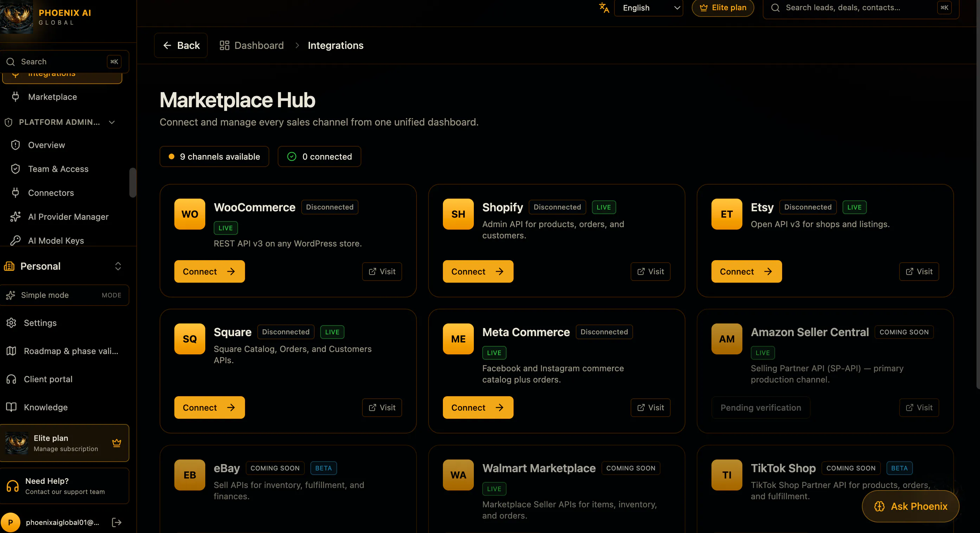The width and height of the screenshot is (980, 533).
Task: Visit the Meta Commerce site
Action: click(651, 407)
